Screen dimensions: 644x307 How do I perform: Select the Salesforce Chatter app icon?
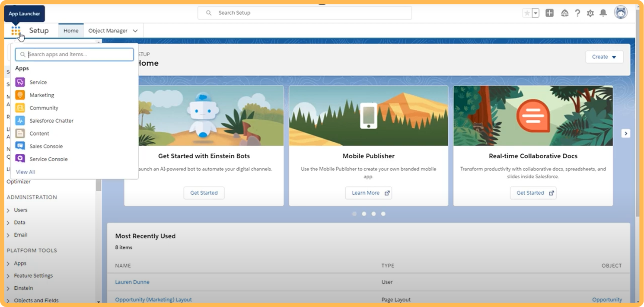click(x=20, y=121)
